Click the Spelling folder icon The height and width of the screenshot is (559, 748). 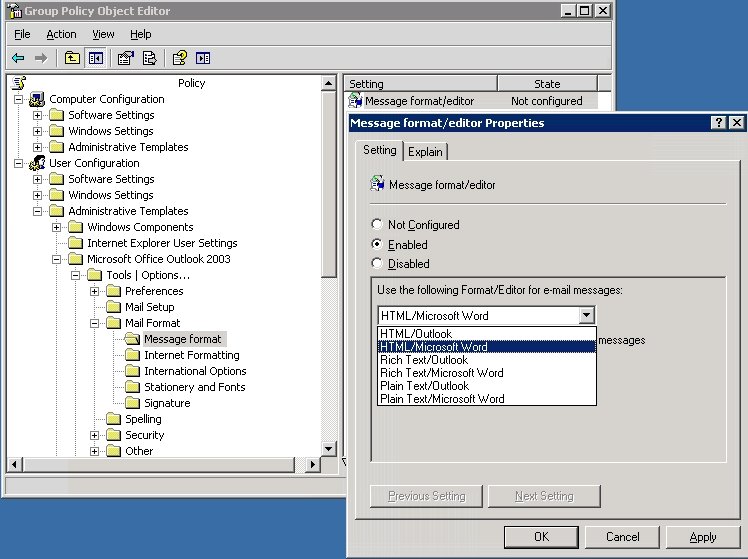coord(113,419)
